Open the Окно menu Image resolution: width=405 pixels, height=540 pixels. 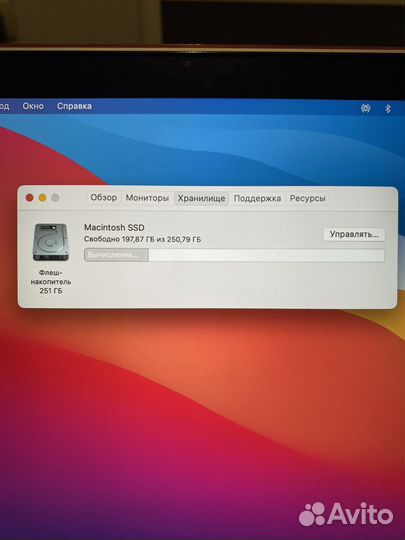pos(33,106)
